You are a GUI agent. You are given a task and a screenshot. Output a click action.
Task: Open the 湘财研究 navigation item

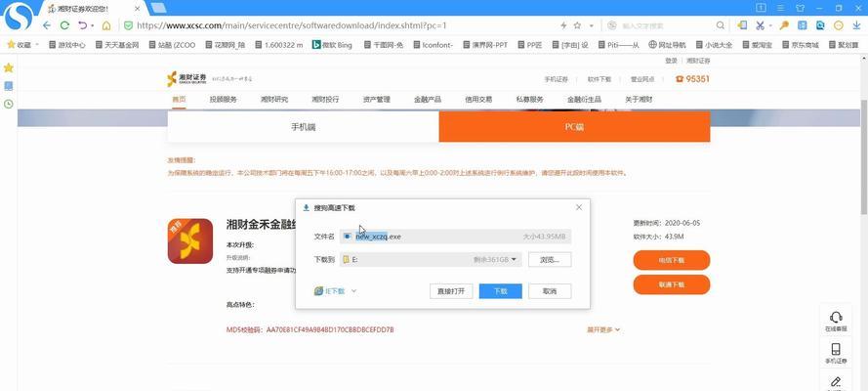[x=274, y=100]
